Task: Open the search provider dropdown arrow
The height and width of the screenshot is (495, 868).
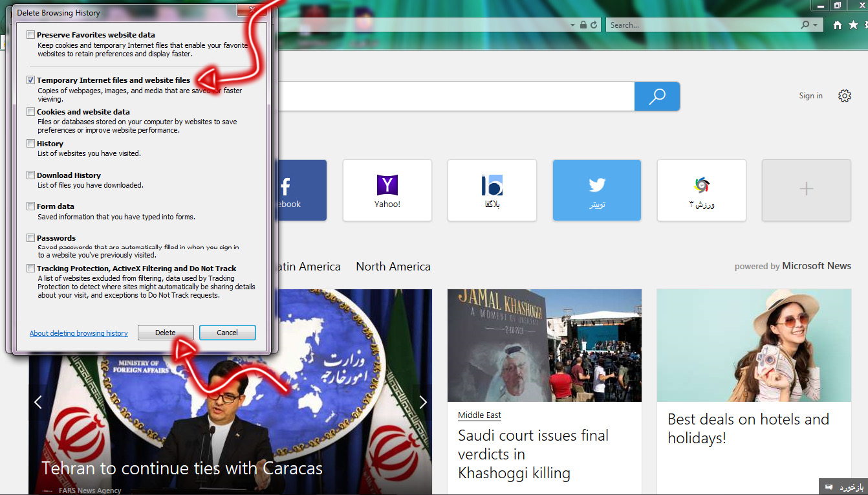Action: (x=815, y=25)
